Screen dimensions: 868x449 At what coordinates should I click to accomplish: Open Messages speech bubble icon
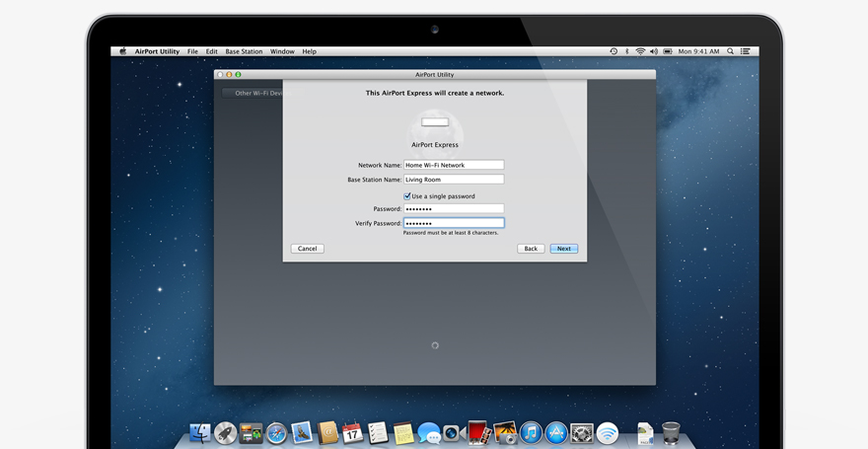point(429,433)
